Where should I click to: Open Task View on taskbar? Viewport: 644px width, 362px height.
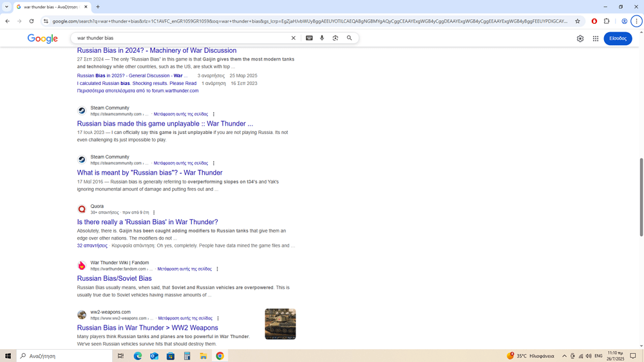[120, 356]
